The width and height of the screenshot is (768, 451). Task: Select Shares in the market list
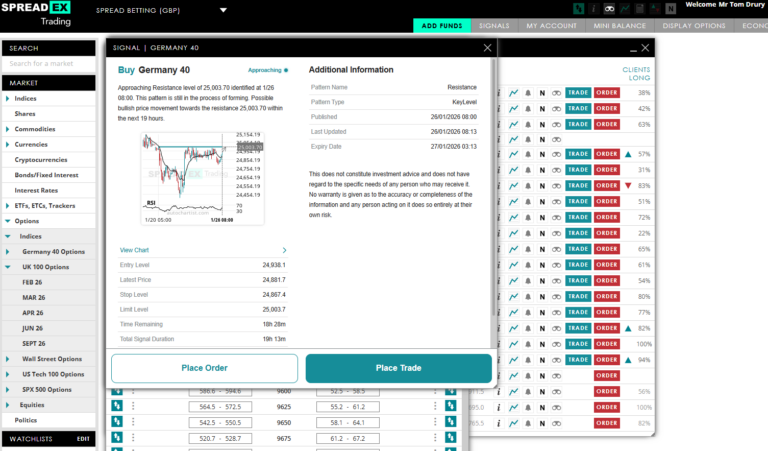click(24, 114)
